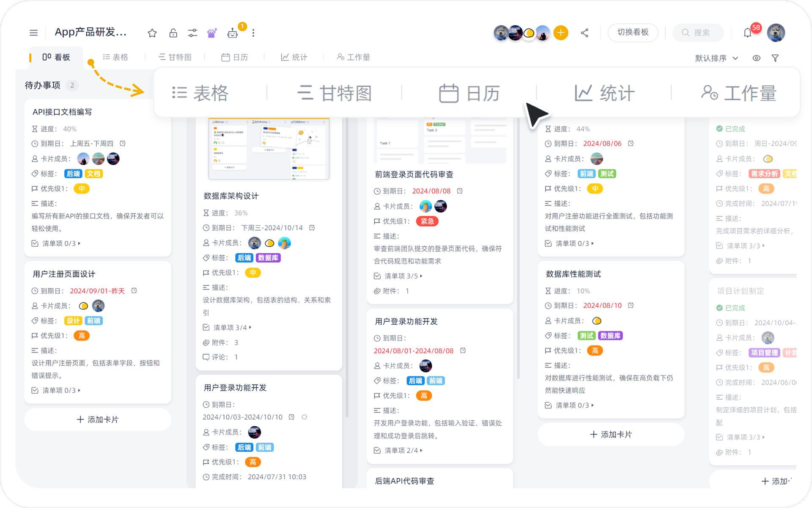Open the three-dot more options menu

point(253,33)
